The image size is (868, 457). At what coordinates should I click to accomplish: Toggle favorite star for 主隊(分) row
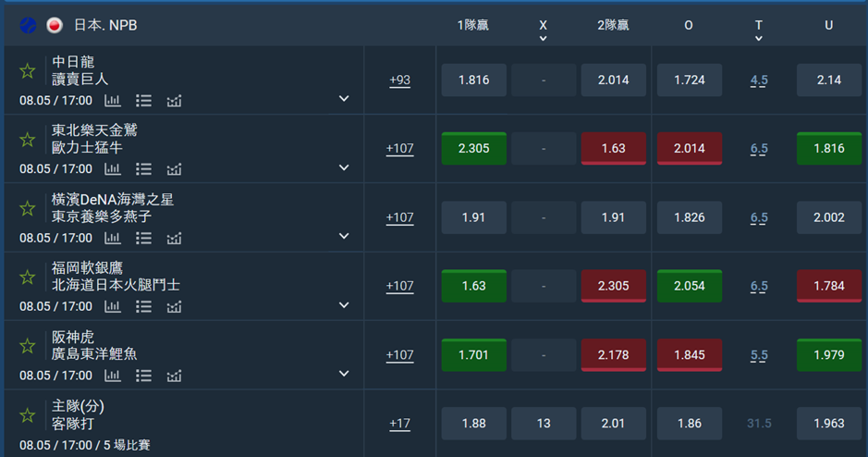click(x=28, y=415)
